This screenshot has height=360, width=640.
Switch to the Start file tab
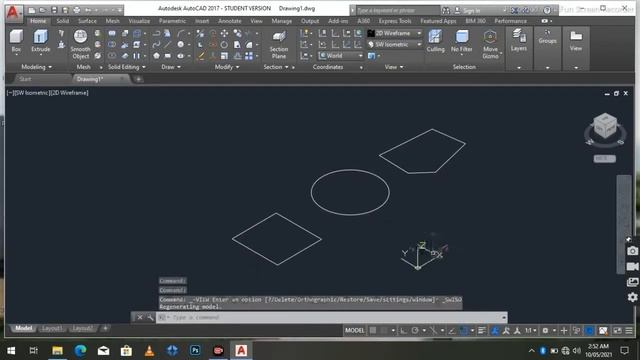(25, 79)
